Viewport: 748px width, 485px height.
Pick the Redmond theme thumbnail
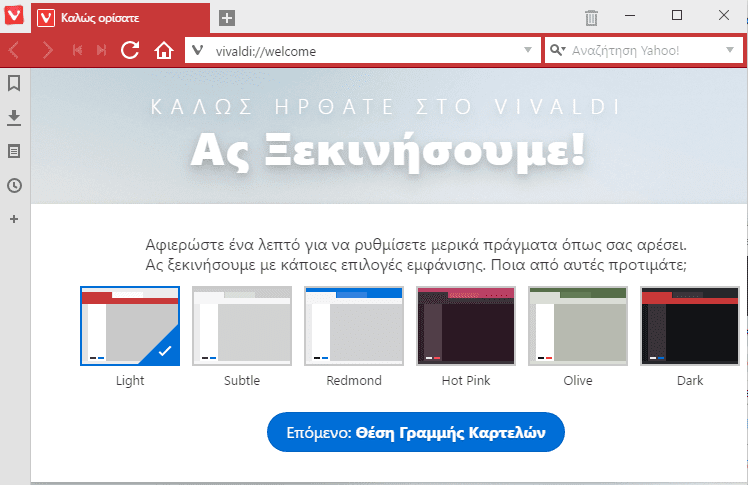coord(354,326)
